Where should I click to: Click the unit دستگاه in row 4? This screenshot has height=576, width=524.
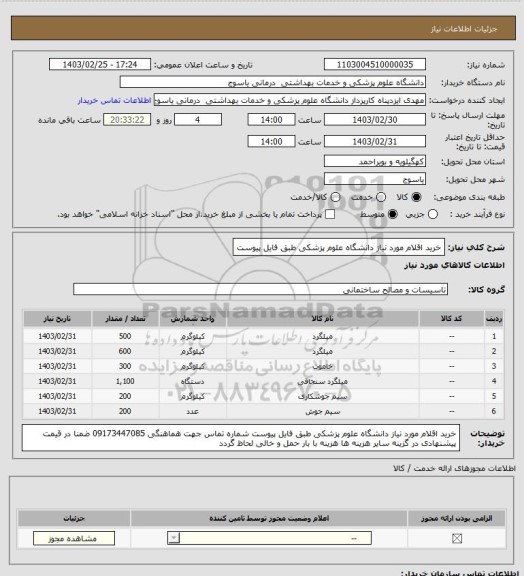[193, 381]
